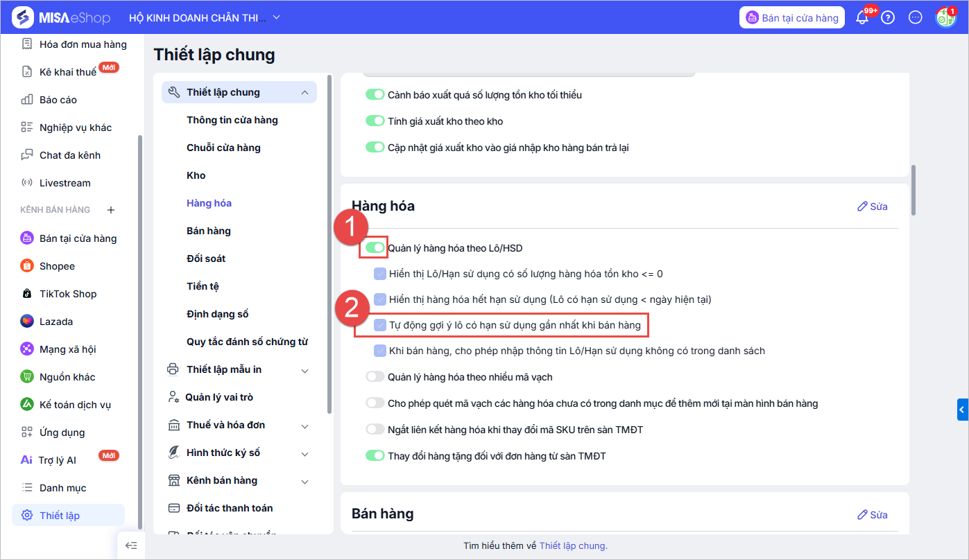This screenshot has height=560, width=969.
Task: Expand Kênh bán hàng settings section
Action: click(x=305, y=481)
